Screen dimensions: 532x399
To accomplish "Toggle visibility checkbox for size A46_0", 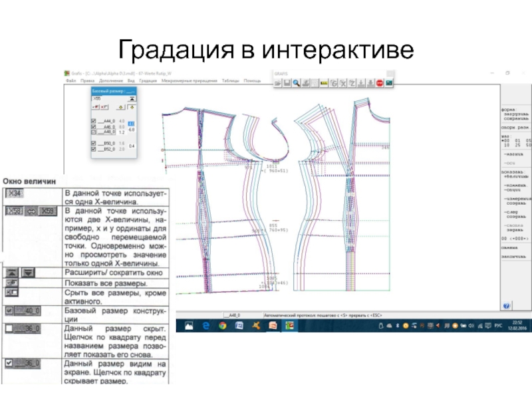I will (x=94, y=126).
